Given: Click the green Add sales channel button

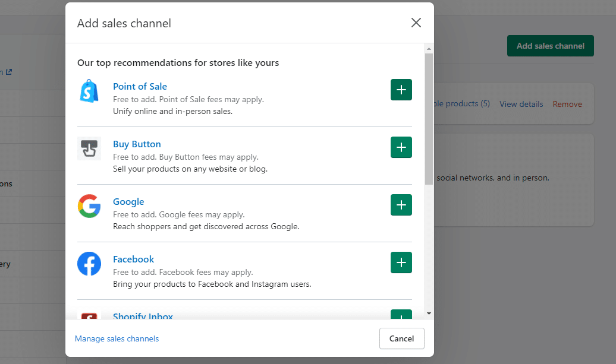Looking at the screenshot, I should click(550, 46).
